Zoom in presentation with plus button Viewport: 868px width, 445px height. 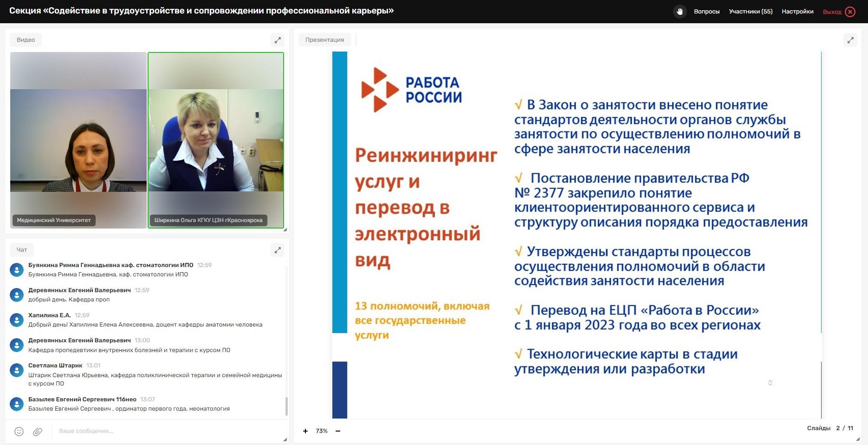pos(305,431)
